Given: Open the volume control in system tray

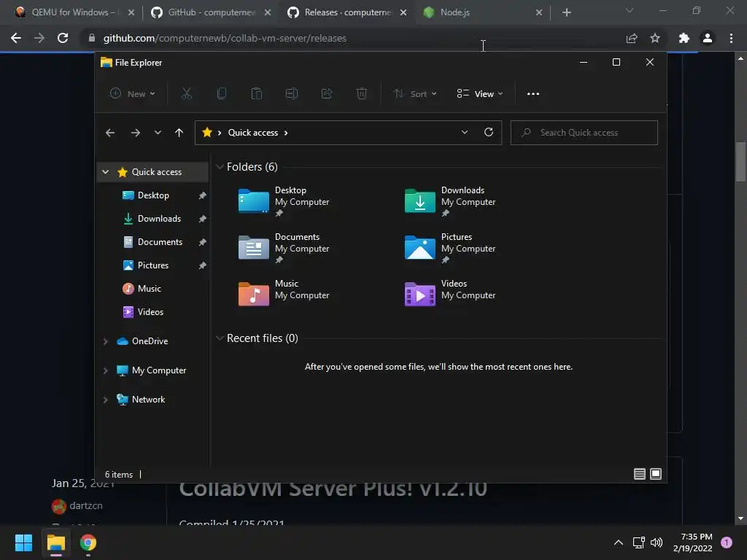Looking at the screenshot, I should tap(657, 542).
